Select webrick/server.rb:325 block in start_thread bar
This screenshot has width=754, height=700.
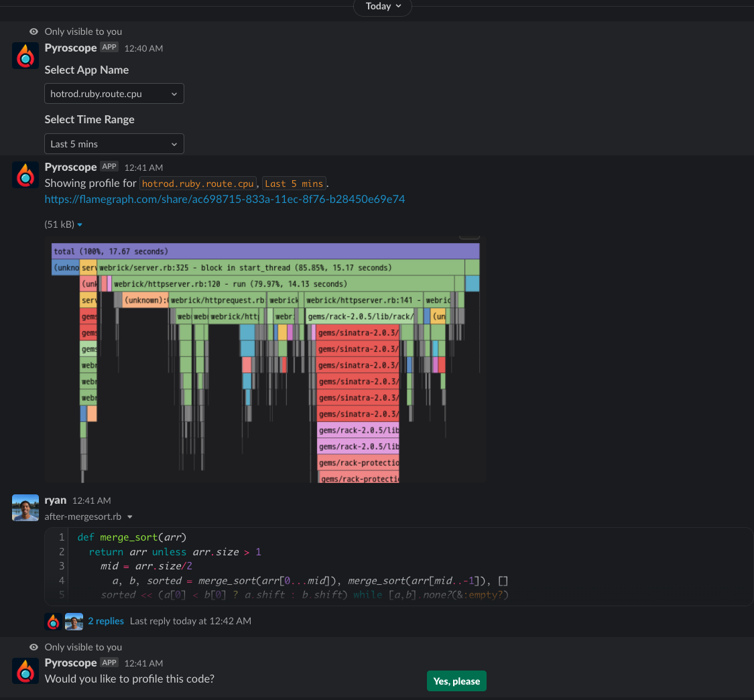coord(281,268)
